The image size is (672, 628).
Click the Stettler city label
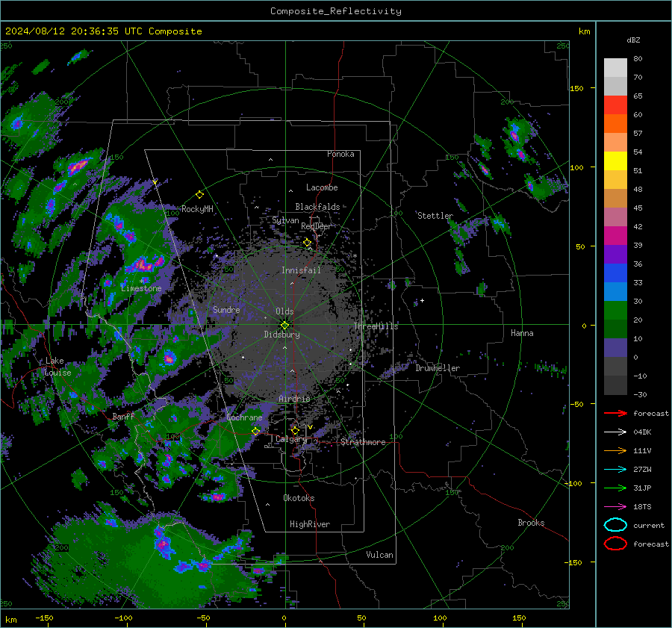(435, 216)
